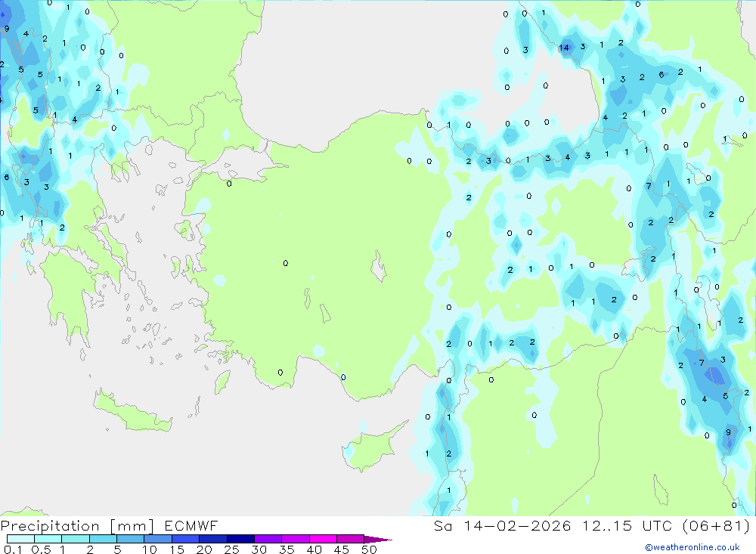
Task: Click the 0.5–1 mm legend color swatch
Action: click(x=48, y=539)
